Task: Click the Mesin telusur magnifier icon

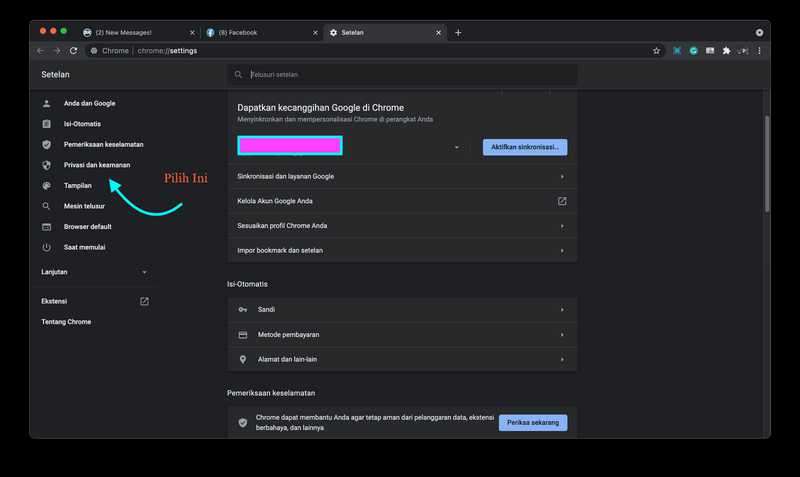Action: [x=46, y=206]
